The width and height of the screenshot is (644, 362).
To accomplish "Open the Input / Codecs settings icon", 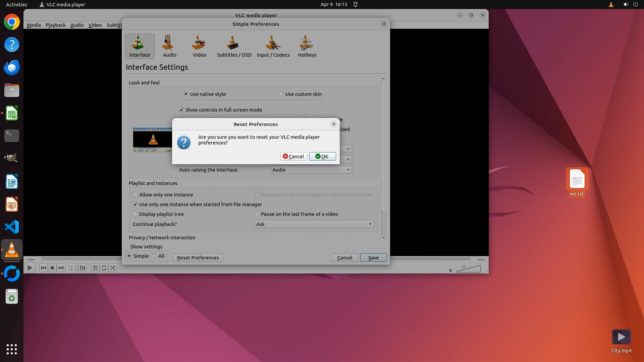I will pos(273,46).
